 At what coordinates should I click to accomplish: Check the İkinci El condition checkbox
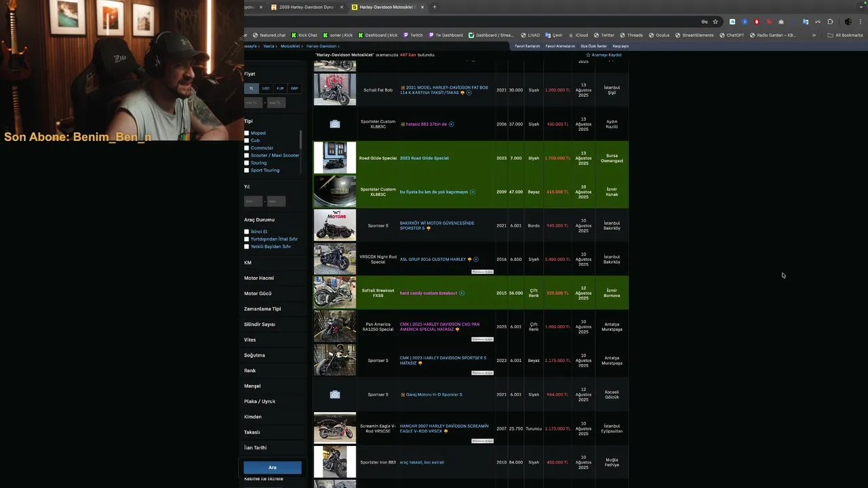pos(247,232)
